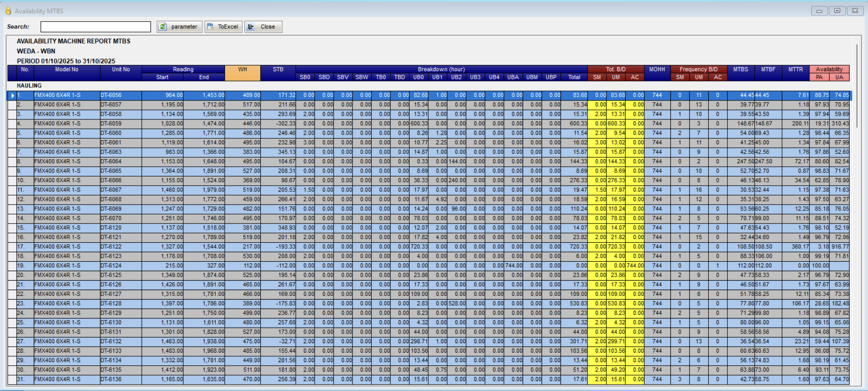Click the "Reading" column group header
868x391 pixels.
click(x=183, y=69)
